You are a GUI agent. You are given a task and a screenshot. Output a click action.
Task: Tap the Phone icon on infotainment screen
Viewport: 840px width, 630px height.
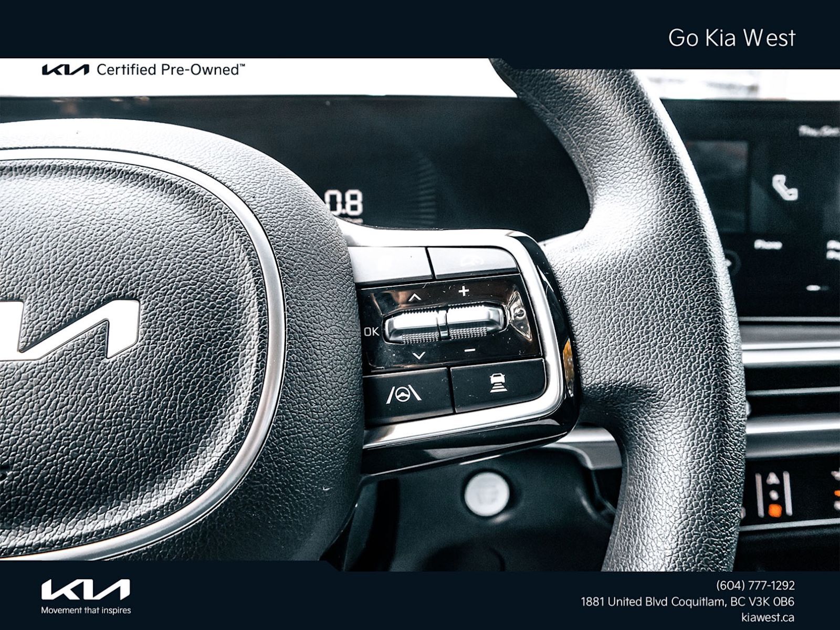pos(784,188)
